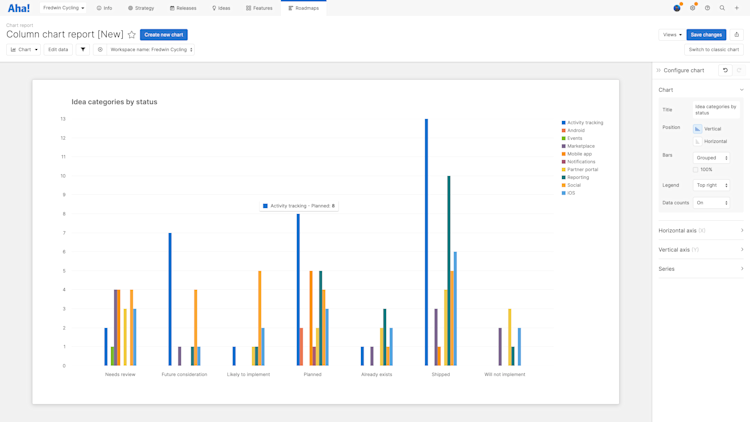
Task: Toggle Android series in legend
Action: (x=573, y=131)
